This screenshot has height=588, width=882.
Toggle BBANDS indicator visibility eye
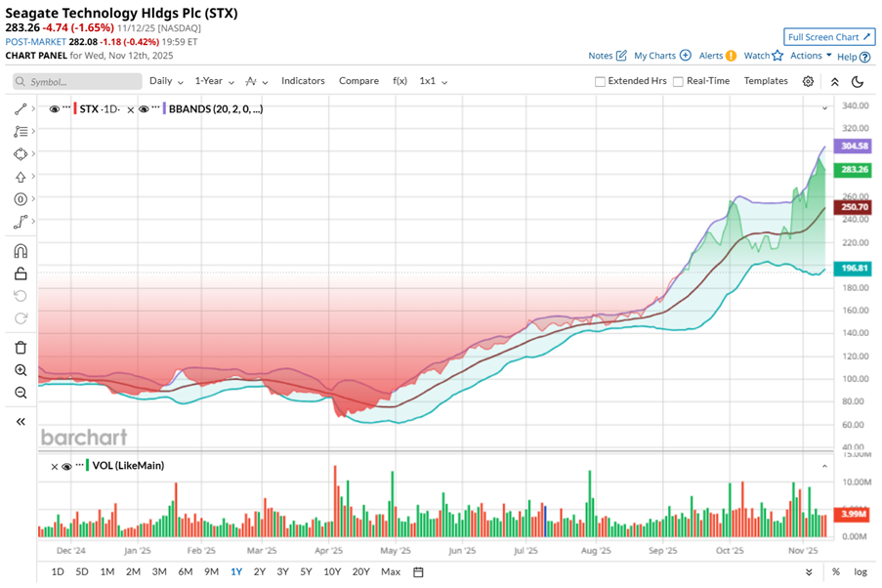(144, 109)
